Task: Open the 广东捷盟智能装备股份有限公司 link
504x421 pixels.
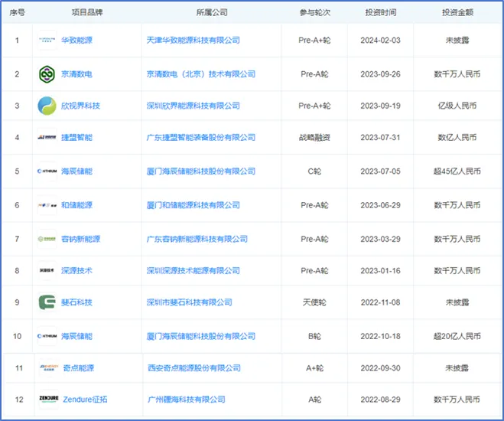Action: 200,138
